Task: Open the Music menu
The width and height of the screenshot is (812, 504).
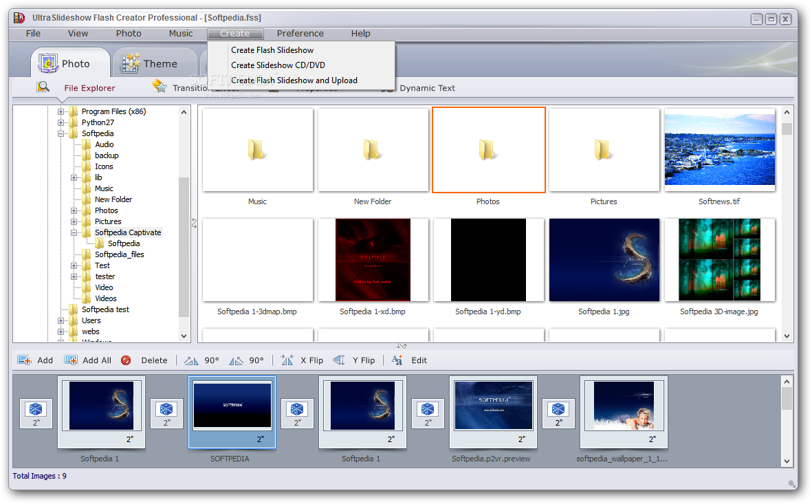Action: pyautogui.click(x=181, y=33)
